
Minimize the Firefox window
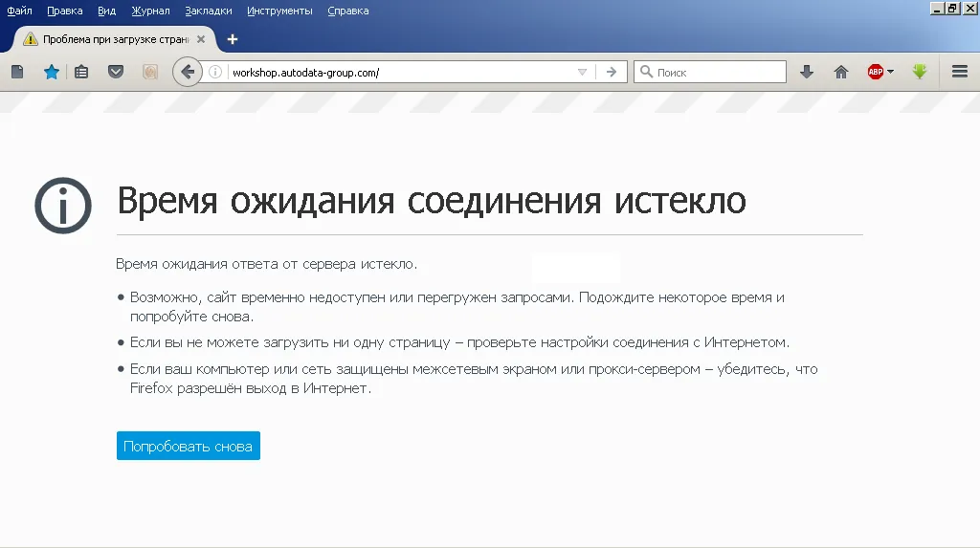(936, 8)
